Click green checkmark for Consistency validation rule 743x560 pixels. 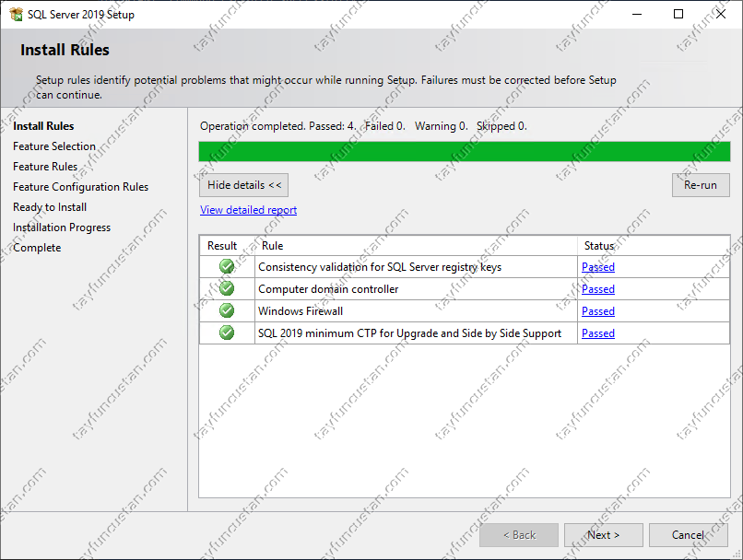[227, 267]
